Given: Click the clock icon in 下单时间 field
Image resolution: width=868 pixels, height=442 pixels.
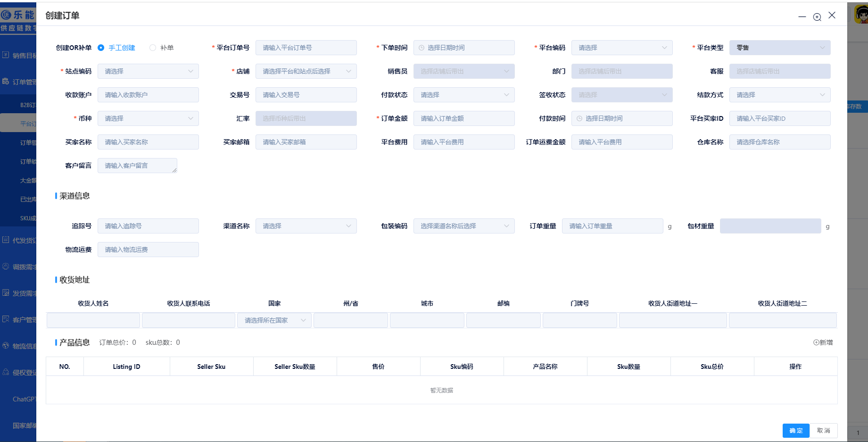Looking at the screenshot, I should (x=422, y=48).
